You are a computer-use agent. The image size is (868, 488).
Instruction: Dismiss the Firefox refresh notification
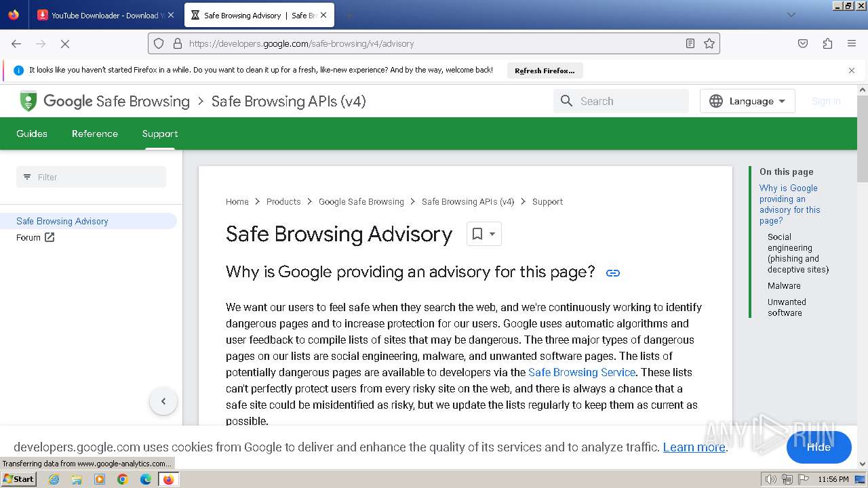click(x=852, y=70)
